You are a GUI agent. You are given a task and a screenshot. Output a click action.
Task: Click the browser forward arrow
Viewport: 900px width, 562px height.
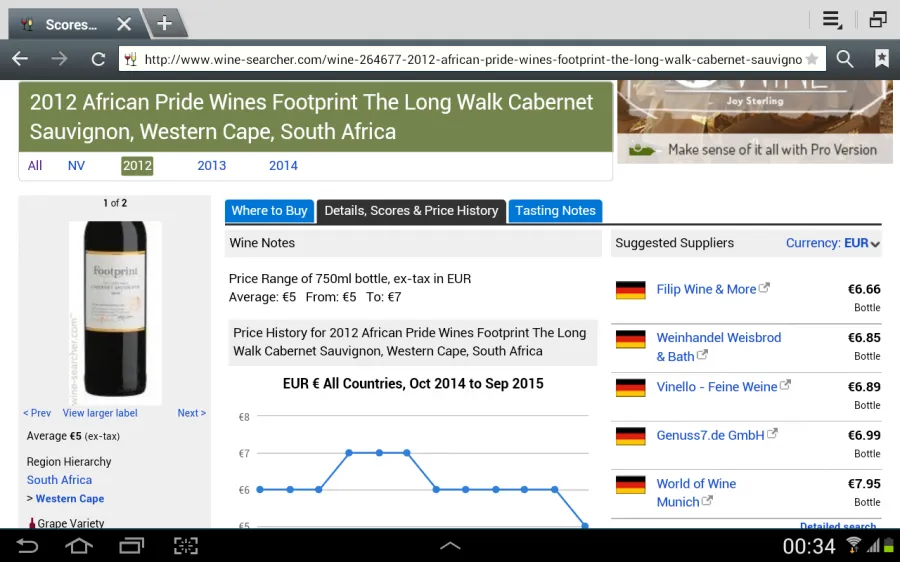(x=59, y=59)
